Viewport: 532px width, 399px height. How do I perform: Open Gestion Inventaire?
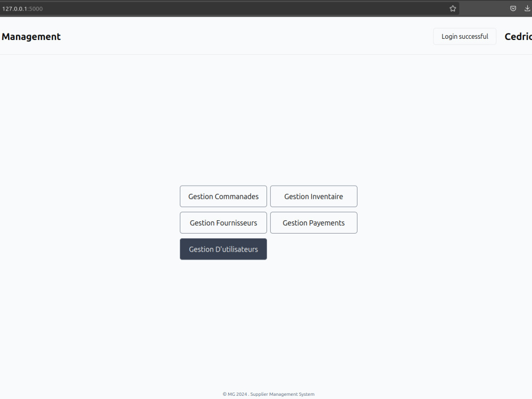[x=313, y=196]
